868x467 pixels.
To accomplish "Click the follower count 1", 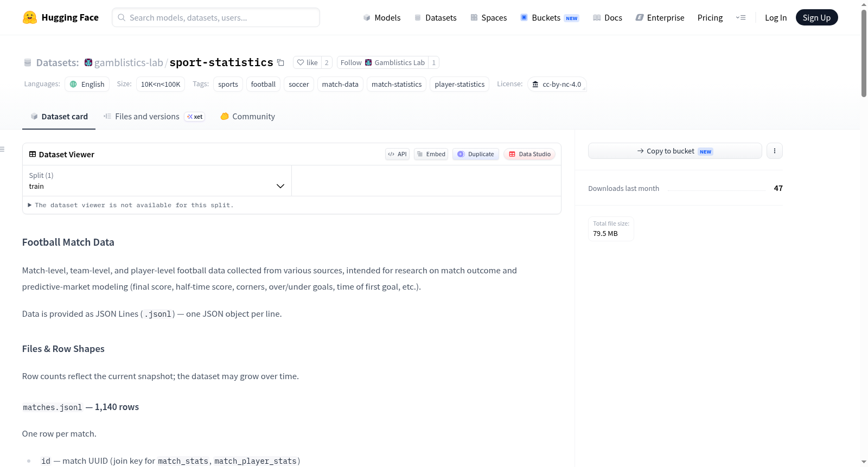I will (433, 62).
